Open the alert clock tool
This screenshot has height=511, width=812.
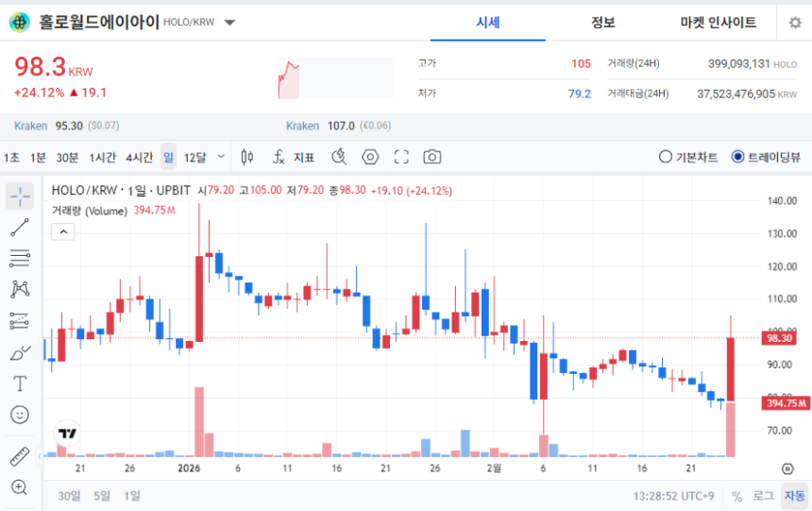pos(339,157)
